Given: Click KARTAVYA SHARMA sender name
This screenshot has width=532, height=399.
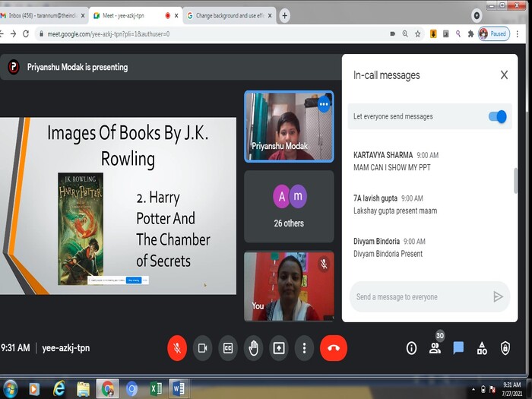Looking at the screenshot, I should [383, 155].
